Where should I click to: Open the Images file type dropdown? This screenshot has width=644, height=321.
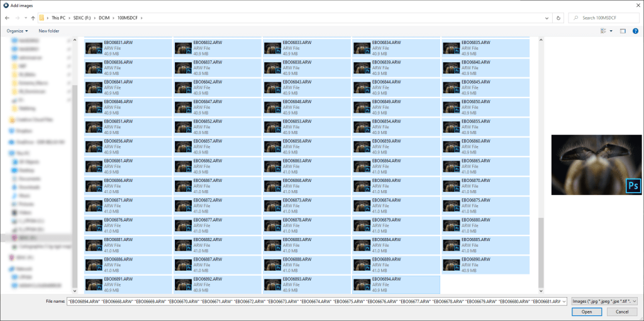(x=604, y=301)
